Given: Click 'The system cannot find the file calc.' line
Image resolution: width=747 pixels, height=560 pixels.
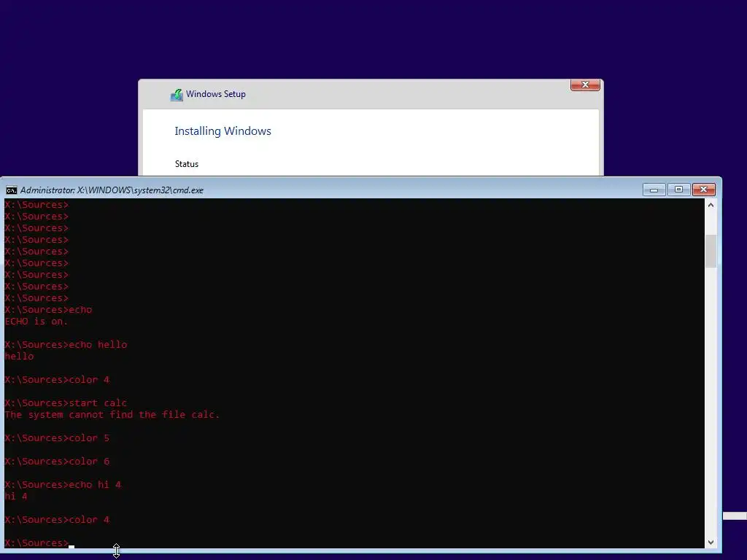Looking at the screenshot, I should (112, 415).
